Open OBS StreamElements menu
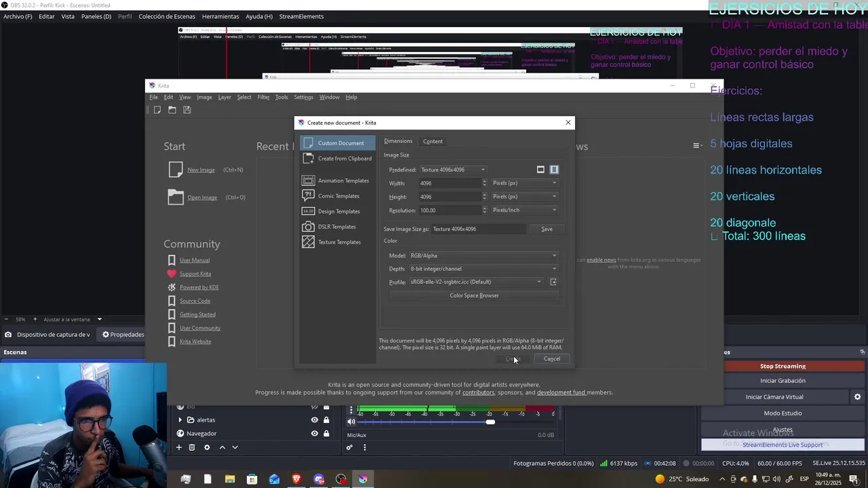This screenshot has height=488, width=868. pyautogui.click(x=301, y=16)
